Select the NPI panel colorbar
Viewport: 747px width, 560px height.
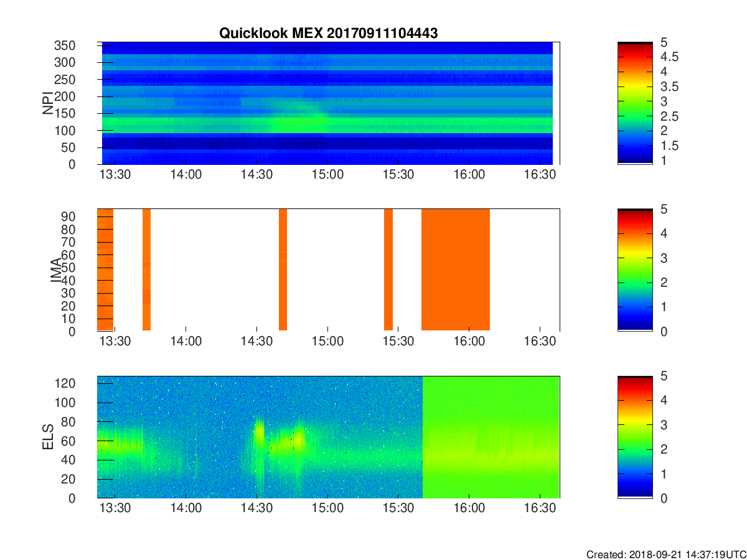coord(635,103)
